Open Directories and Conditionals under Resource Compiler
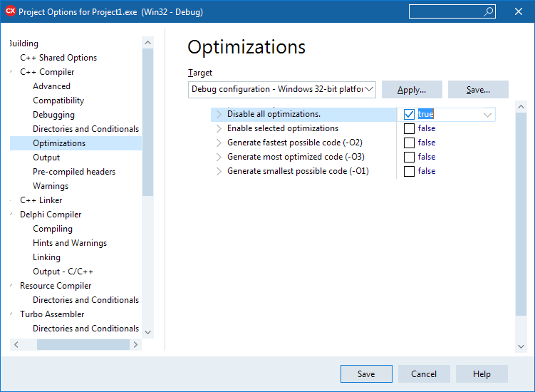This screenshot has width=535, height=392. (85, 300)
